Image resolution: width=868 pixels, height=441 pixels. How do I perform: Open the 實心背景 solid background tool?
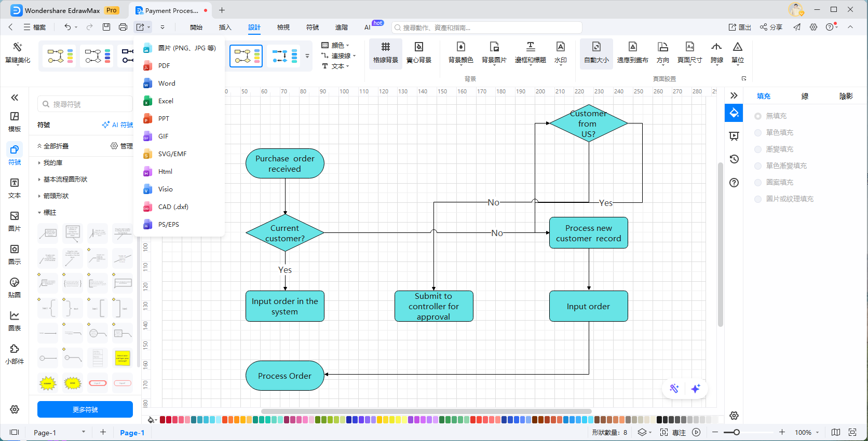[419, 53]
